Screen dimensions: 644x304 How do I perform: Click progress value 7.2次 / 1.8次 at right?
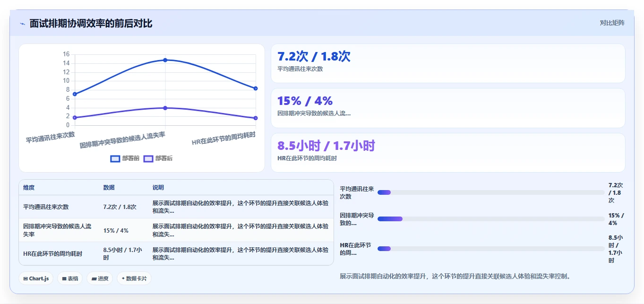(x=616, y=192)
